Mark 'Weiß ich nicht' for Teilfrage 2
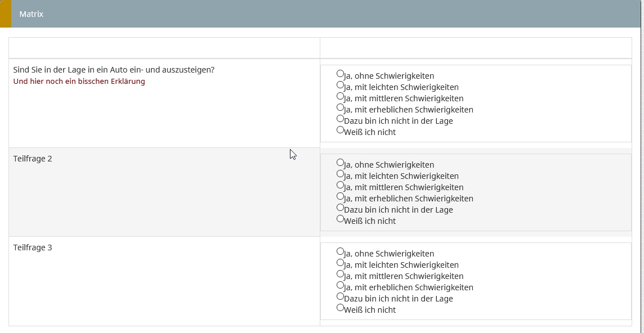644x333 pixels. tap(340, 219)
